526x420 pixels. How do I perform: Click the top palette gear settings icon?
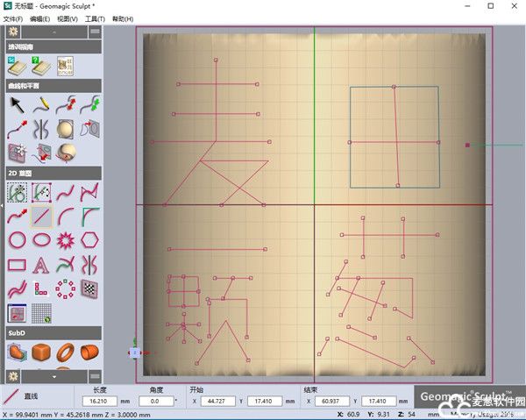pyautogui.click(x=13, y=32)
